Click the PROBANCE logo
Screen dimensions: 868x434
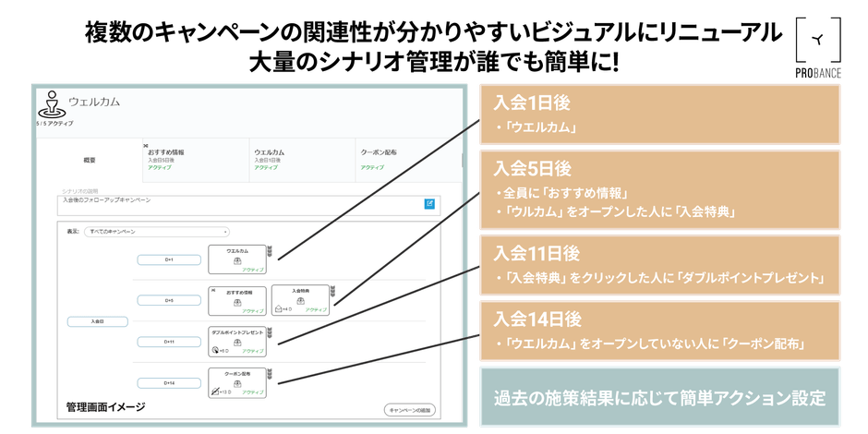point(817,47)
